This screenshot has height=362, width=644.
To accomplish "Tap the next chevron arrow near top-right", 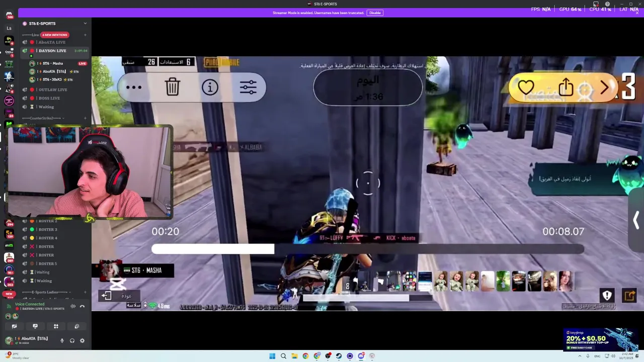I will [x=605, y=87].
